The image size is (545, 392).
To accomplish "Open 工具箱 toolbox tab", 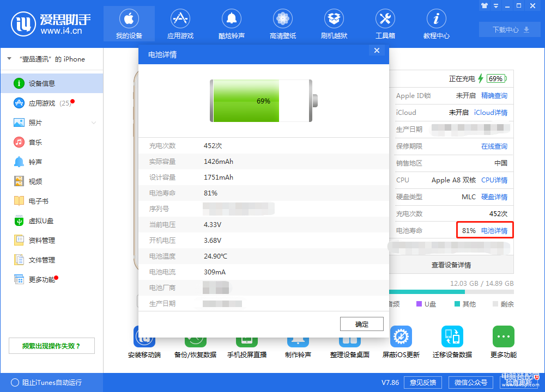I will [x=385, y=24].
